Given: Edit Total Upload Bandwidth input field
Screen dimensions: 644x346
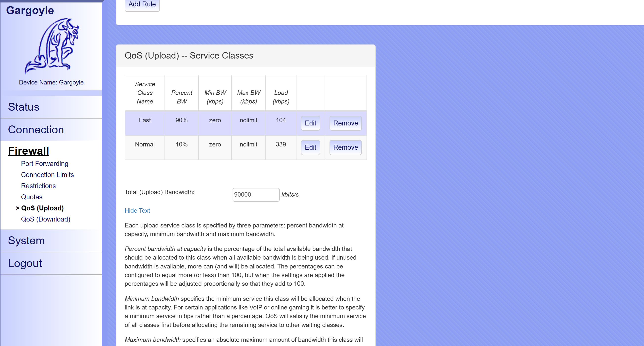Looking at the screenshot, I should pyautogui.click(x=256, y=195).
